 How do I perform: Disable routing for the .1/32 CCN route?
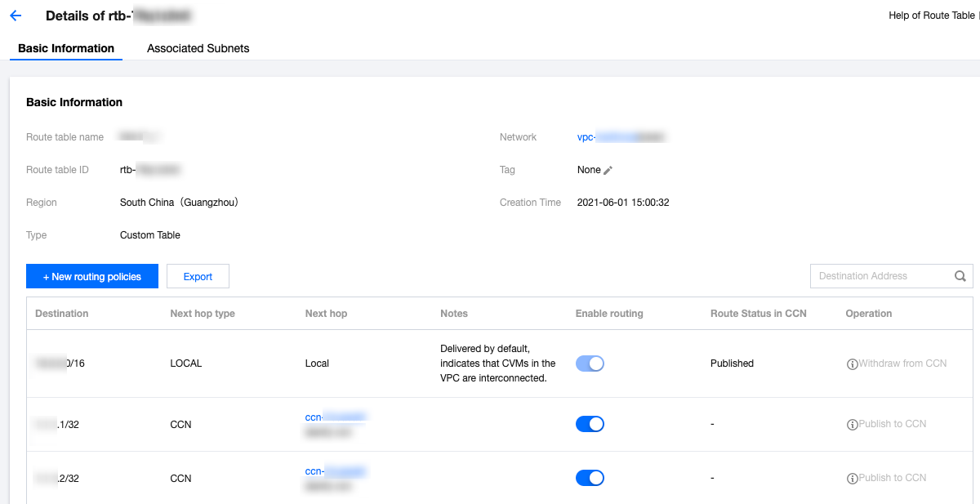pos(590,424)
